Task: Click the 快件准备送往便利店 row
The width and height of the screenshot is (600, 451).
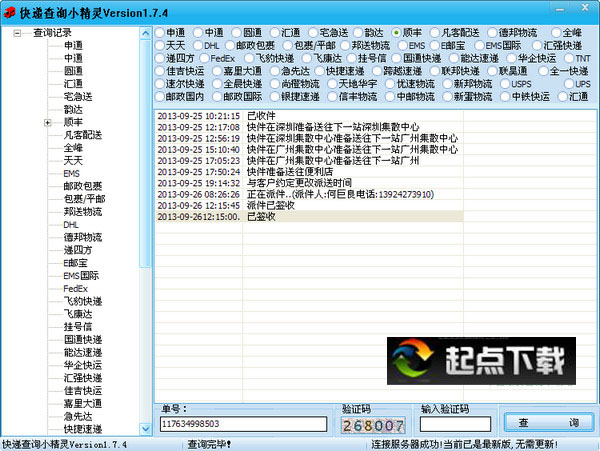Action: click(309, 172)
